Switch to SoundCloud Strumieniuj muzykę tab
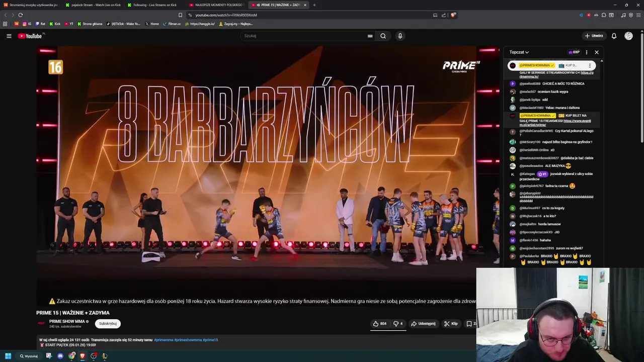 31,5
